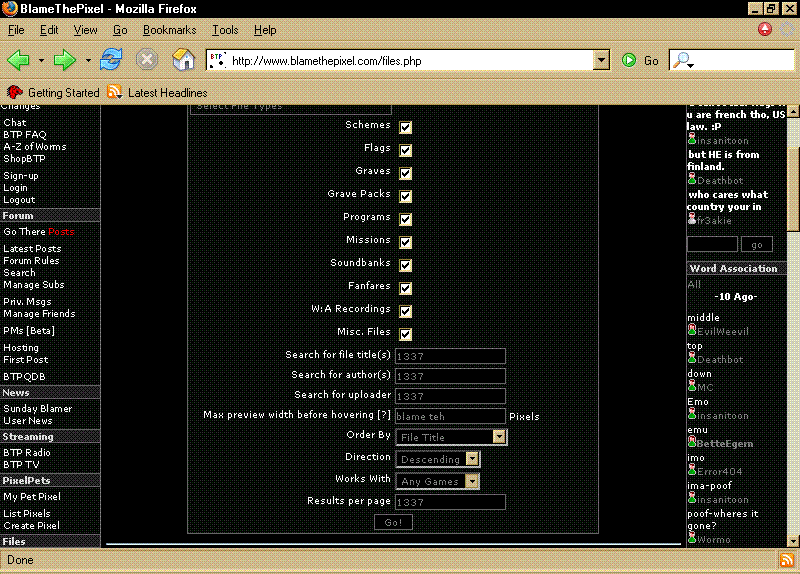Open the Getting Started bookmark
Screen dimensions: 800x574
(53, 92)
